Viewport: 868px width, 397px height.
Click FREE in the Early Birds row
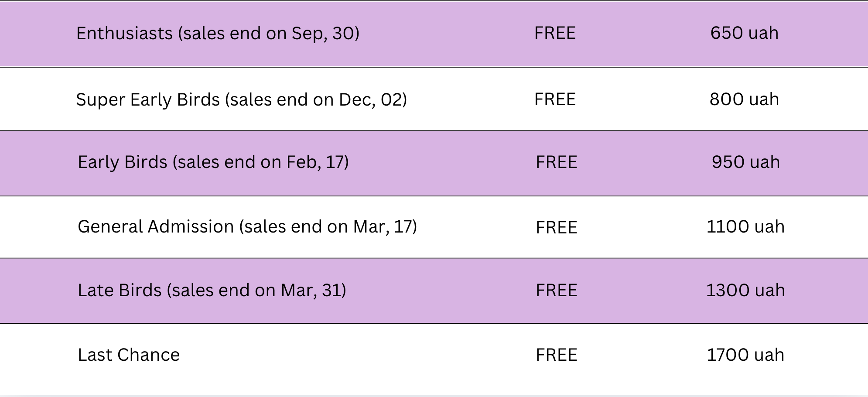pos(556,162)
